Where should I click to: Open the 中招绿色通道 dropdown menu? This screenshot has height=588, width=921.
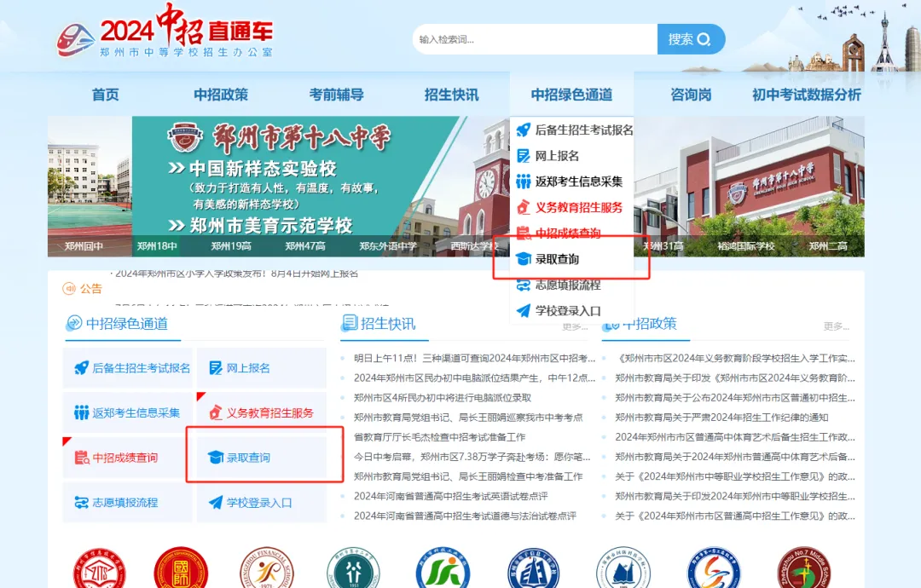click(x=572, y=95)
